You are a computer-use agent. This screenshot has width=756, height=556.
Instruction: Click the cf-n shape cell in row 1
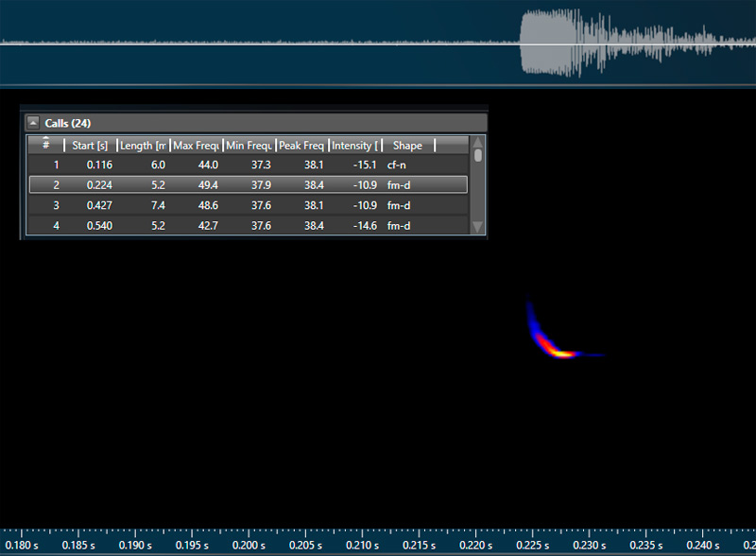tap(396, 165)
